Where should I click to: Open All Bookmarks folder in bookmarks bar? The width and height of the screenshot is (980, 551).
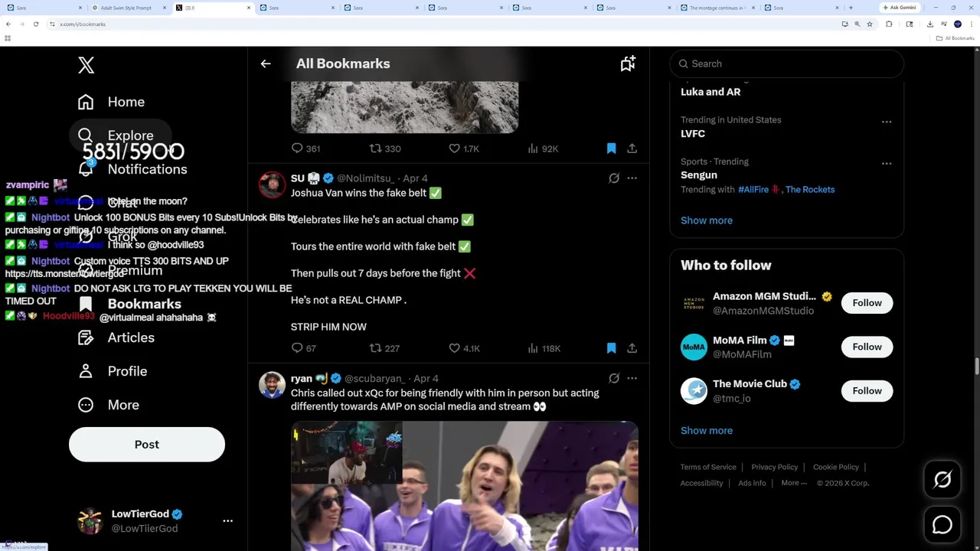coord(956,38)
